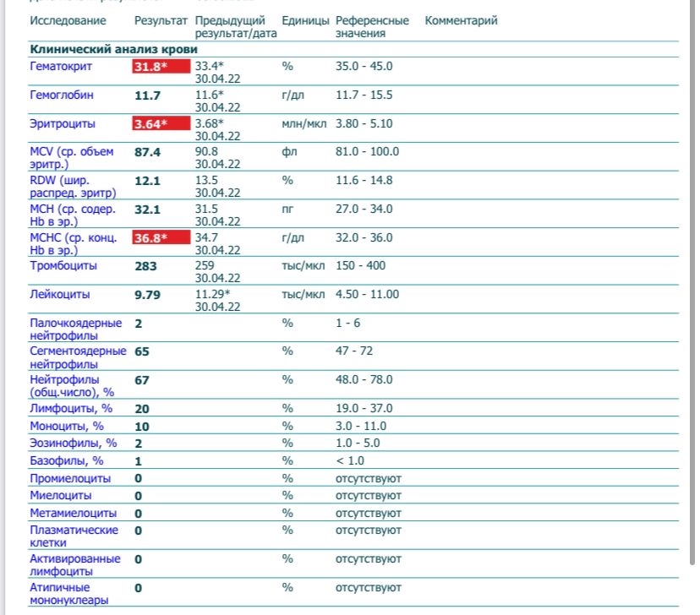Click the Результат column header
This screenshot has width=700, height=615.
[161, 20]
